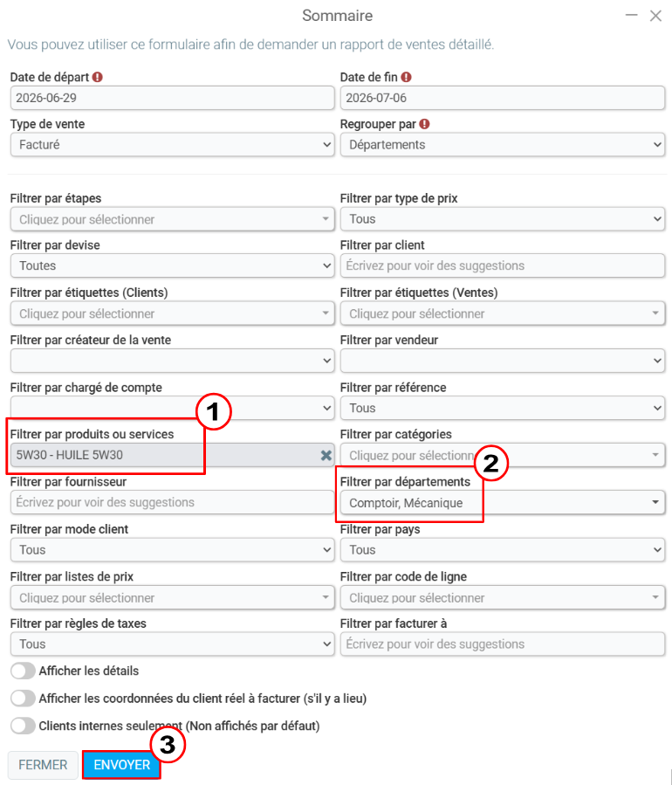This screenshot has width=672, height=785.
Task: Toggle Afficher les détails switch
Action: pos(23,671)
